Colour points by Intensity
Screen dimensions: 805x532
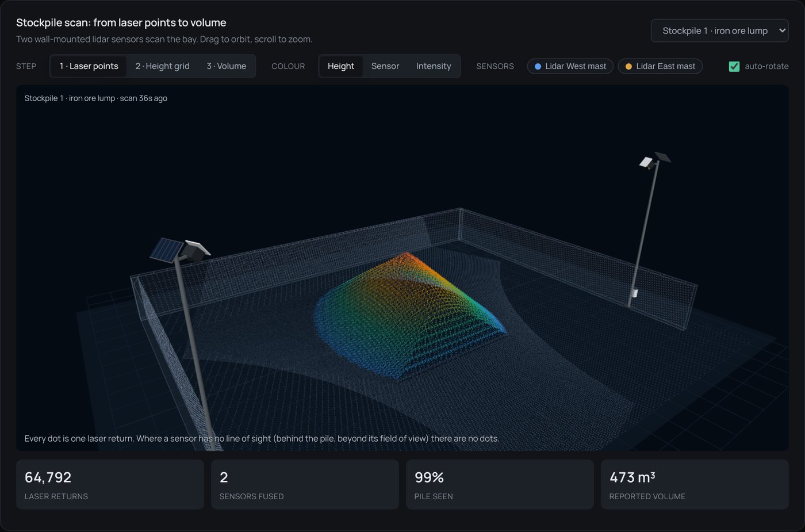coord(434,66)
